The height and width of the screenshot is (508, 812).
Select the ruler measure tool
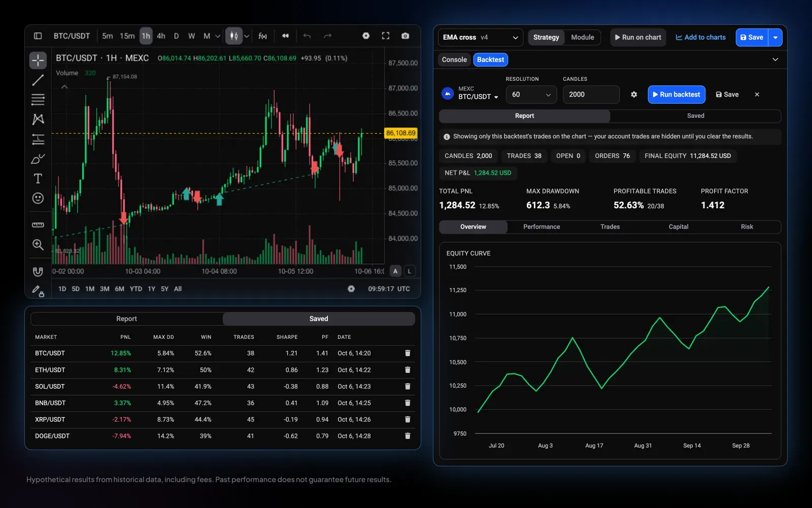coord(38,225)
